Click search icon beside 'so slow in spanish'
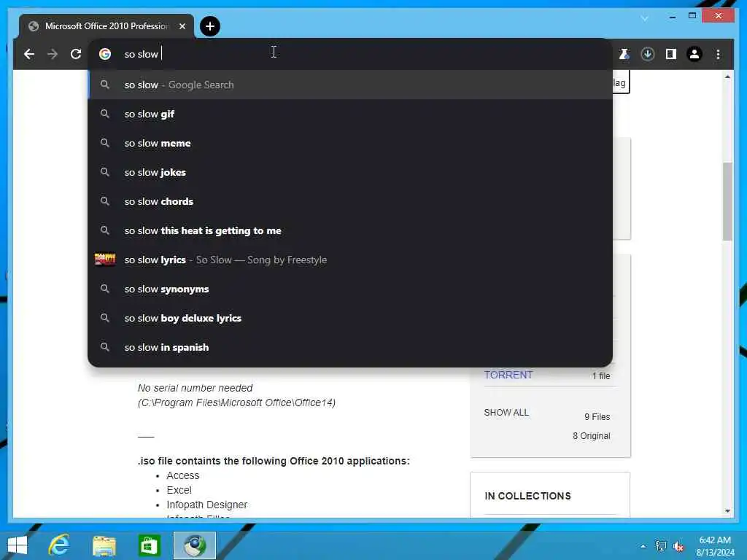Image resolution: width=747 pixels, height=560 pixels. click(105, 347)
